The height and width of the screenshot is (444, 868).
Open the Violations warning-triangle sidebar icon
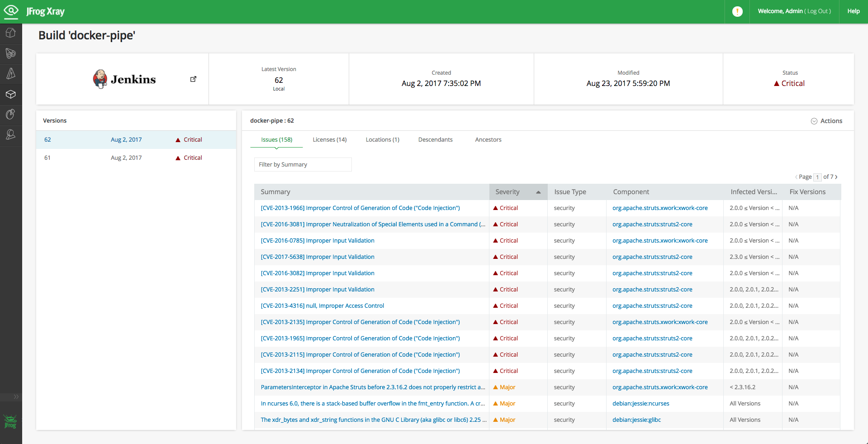[11, 74]
